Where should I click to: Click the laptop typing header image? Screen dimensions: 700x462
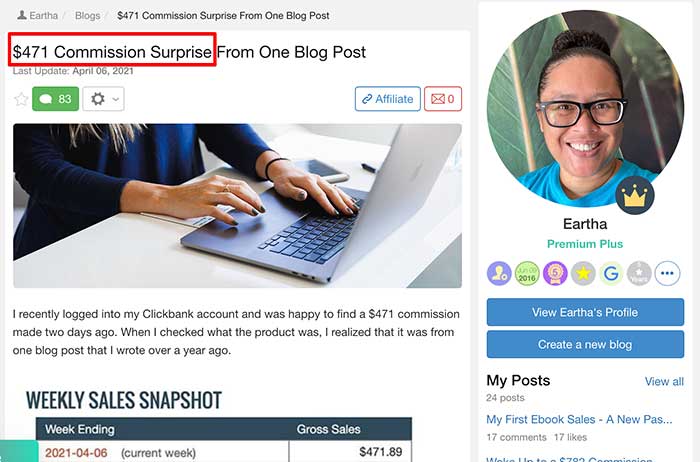coord(237,206)
